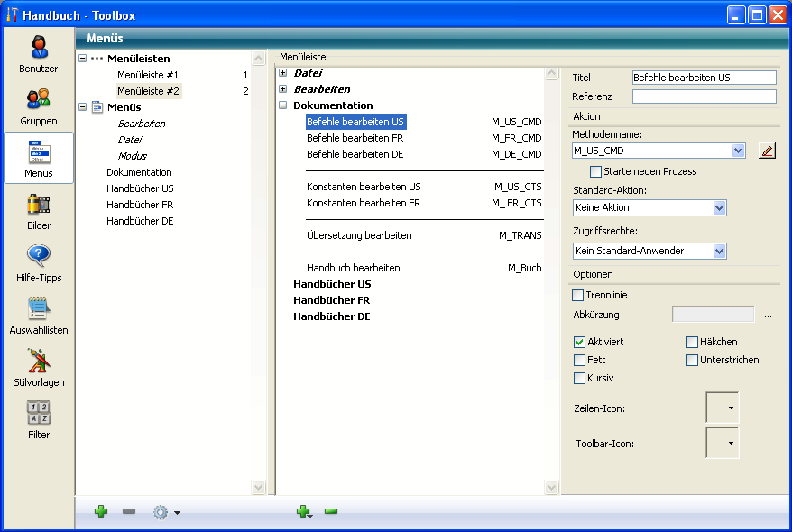The height and width of the screenshot is (532, 792).
Task: Open the Benutzer section in sidebar
Action: pyautogui.click(x=38, y=48)
